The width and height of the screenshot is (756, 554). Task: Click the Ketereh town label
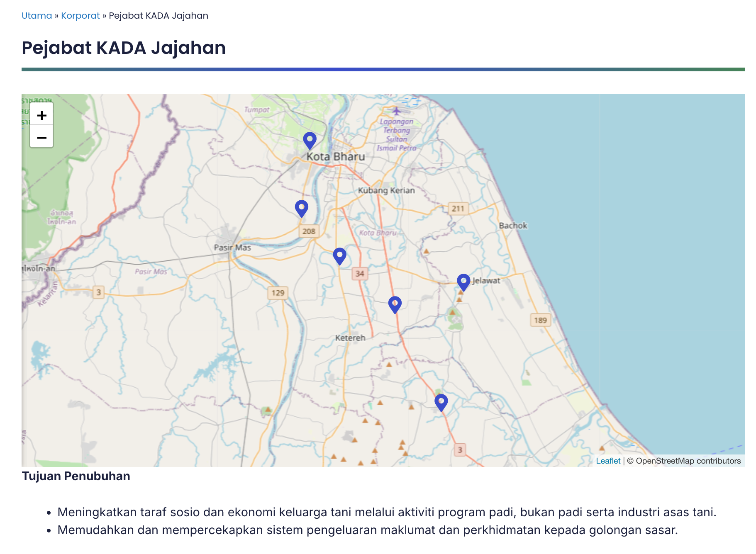(350, 338)
